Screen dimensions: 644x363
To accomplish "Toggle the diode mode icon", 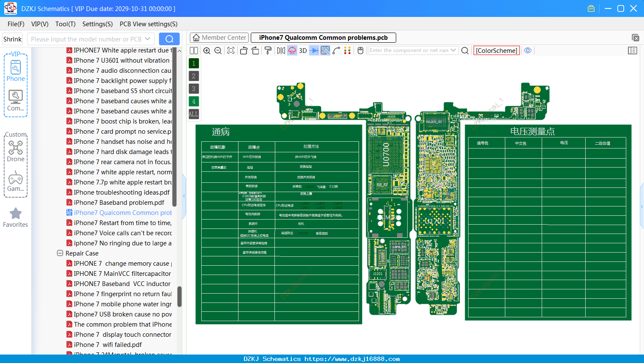I will [314, 50].
